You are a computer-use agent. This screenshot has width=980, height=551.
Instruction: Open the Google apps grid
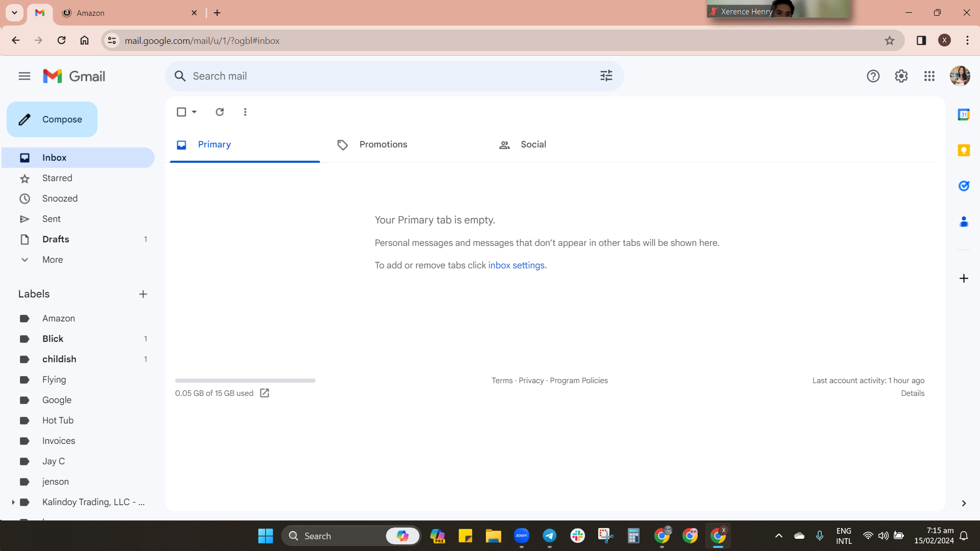[x=929, y=76]
